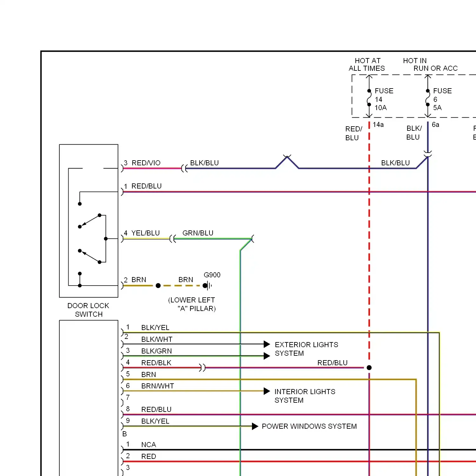Select the "BRN/WHT" wire label
Screen dimensions: 476x476
click(158, 386)
